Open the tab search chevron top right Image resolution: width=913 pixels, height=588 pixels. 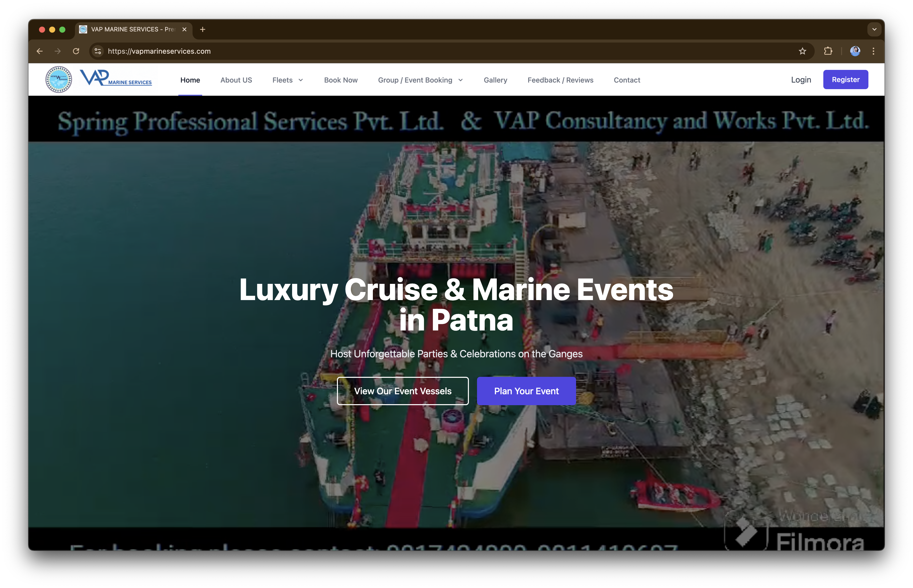[874, 29]
